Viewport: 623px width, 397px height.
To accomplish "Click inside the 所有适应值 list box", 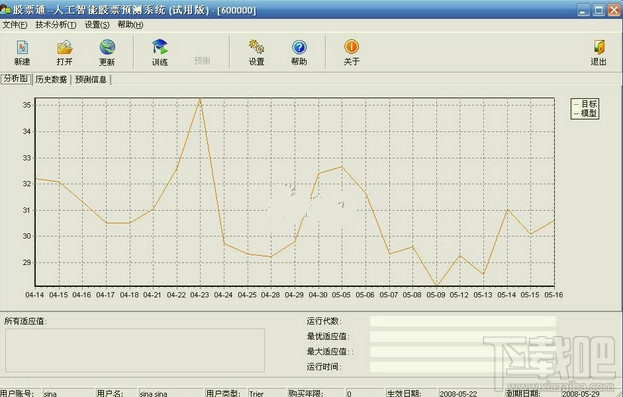I will click(x=135, y=350).
